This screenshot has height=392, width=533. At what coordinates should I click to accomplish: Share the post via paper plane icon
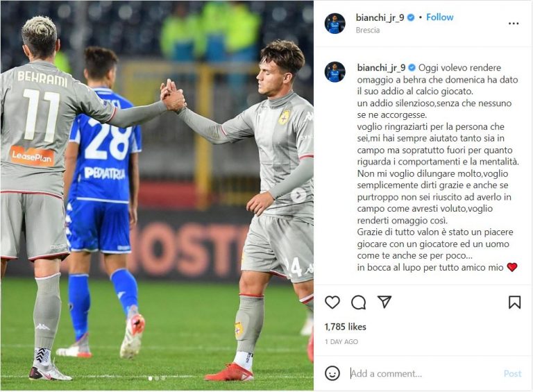point(384,302)
